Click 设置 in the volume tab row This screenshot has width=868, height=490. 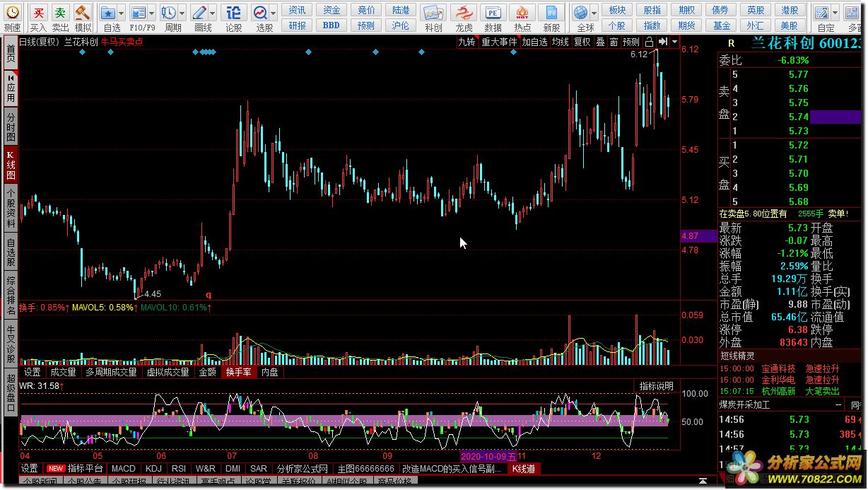pyautogui.click(x=33, y=371)
